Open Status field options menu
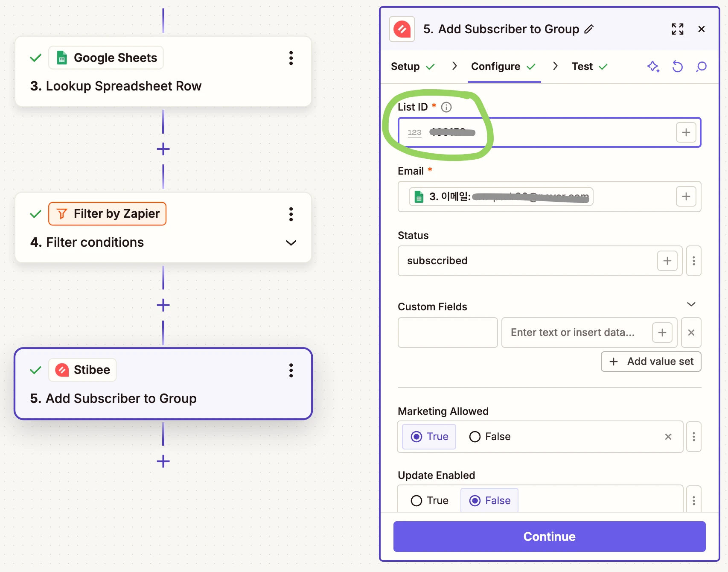The image size is (728, 572). coord(693,261)
